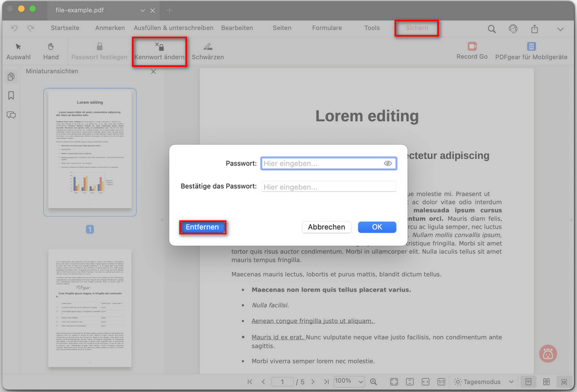Cancel the dialog with Abbrechen
This screenshot has height=392, width=577.
tap(327, 227)
